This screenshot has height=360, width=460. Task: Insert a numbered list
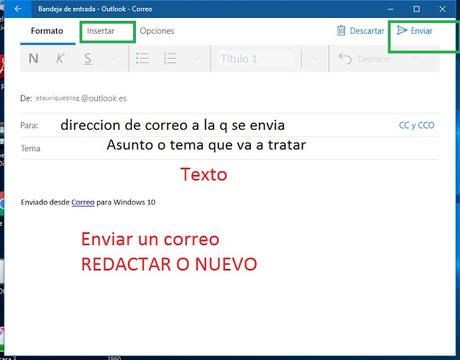point(170,59)
